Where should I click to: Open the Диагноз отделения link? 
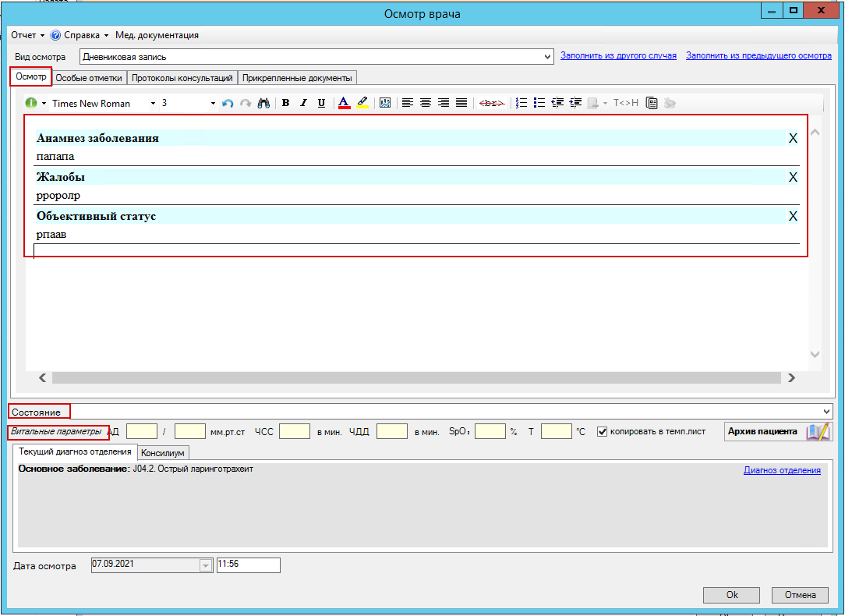782,470
